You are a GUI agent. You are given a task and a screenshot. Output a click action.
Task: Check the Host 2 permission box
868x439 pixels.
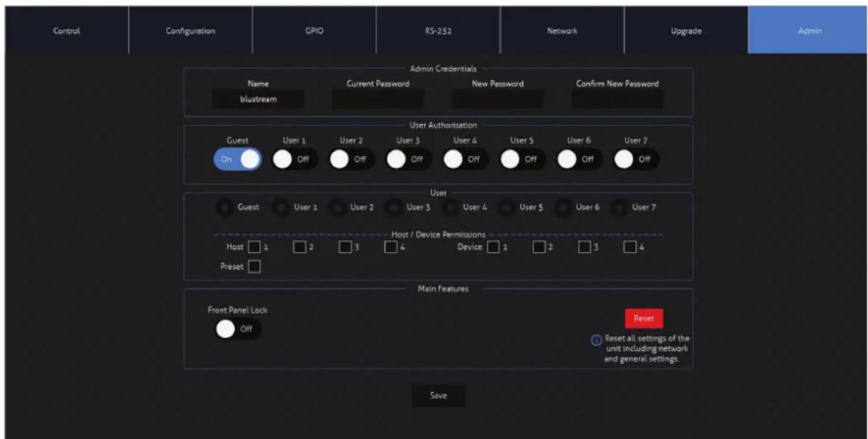point(300,247)
